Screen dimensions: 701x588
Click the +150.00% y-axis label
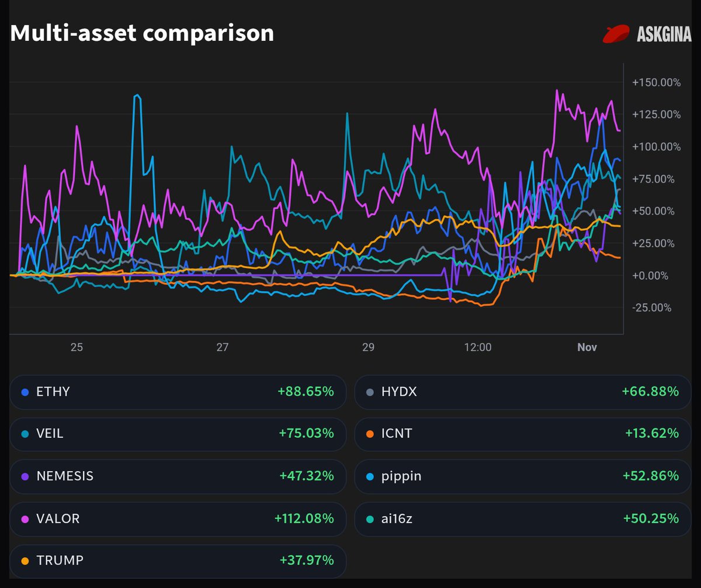pos(656,82)
